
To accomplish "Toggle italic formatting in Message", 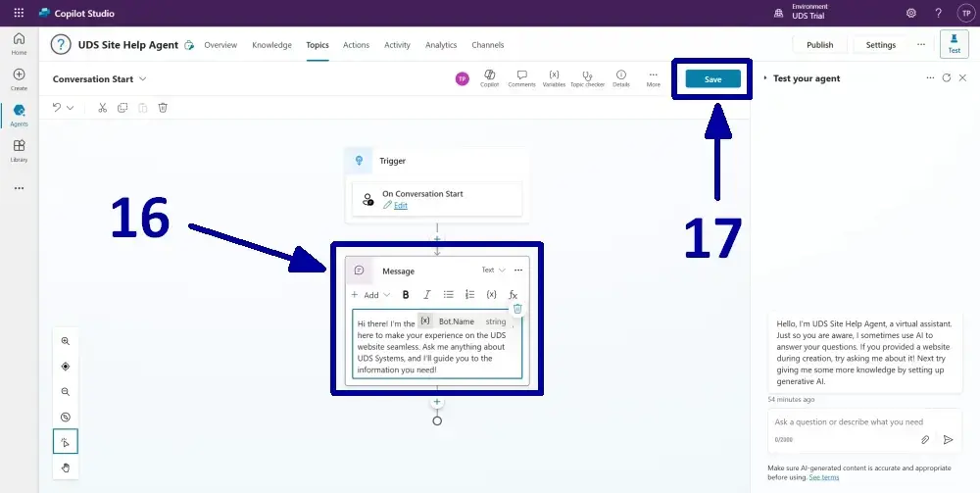I will point(427,295).
